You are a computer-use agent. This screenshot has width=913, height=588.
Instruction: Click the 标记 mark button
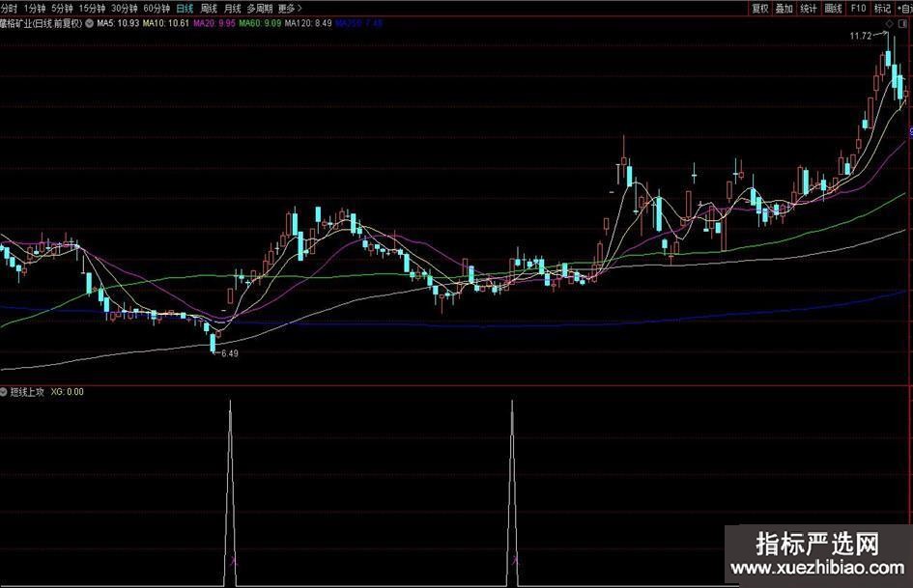pyautogui.click(x=882, y=8)
